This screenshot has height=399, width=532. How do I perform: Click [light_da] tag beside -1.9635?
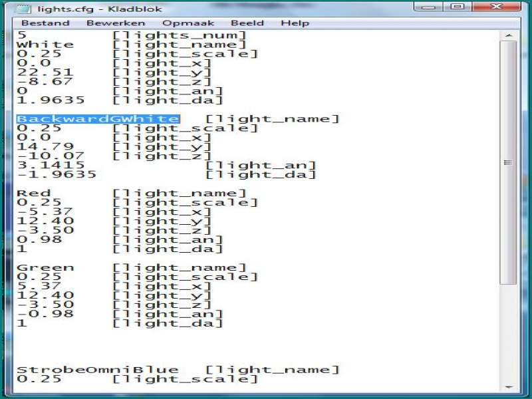click(x=261, y=174)
